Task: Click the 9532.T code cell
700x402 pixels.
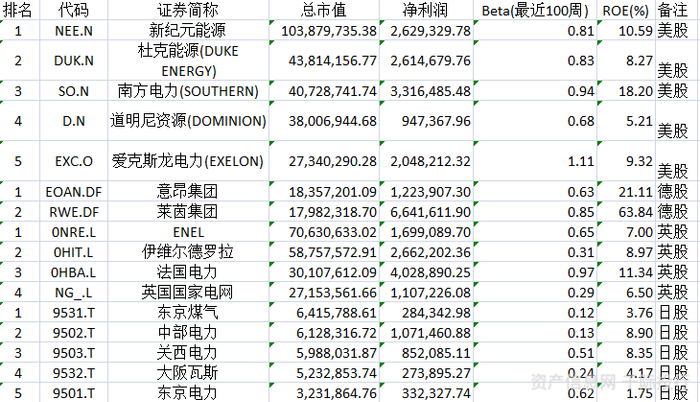Action: pos(74,372)
